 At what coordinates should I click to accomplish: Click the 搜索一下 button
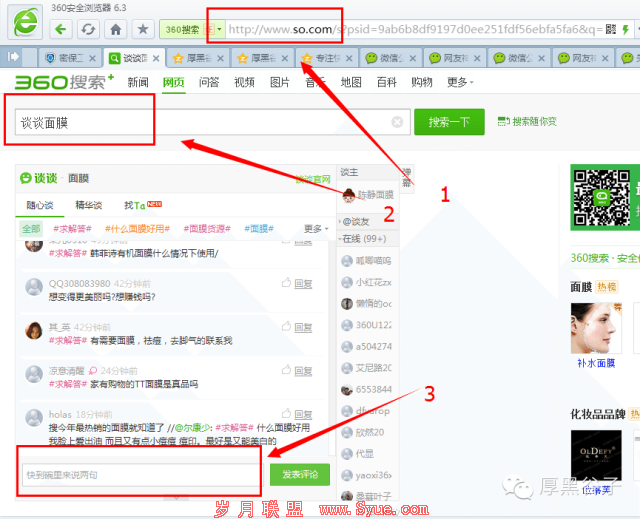[449, 122]
